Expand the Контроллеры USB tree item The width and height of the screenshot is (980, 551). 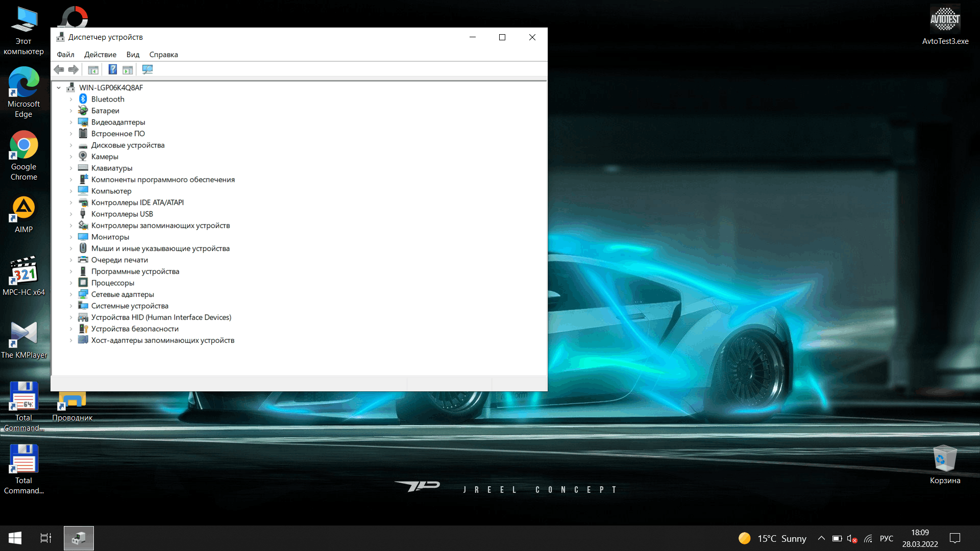71,214
